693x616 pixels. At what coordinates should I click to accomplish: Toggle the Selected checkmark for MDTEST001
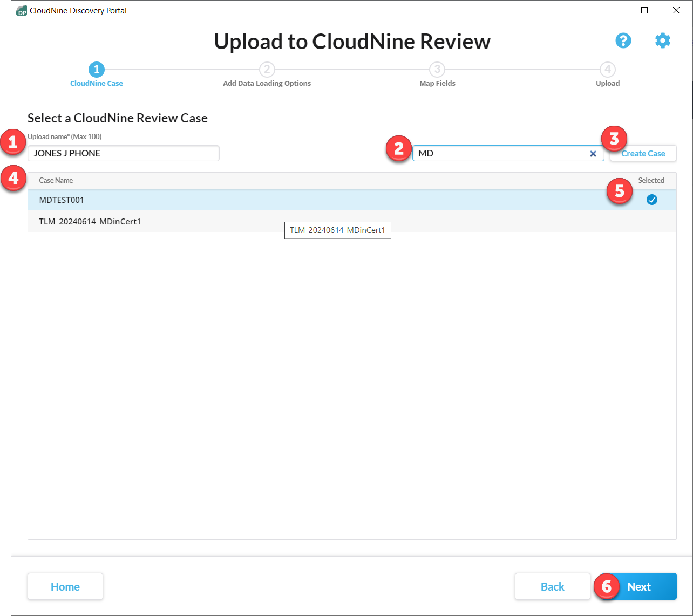652,200
